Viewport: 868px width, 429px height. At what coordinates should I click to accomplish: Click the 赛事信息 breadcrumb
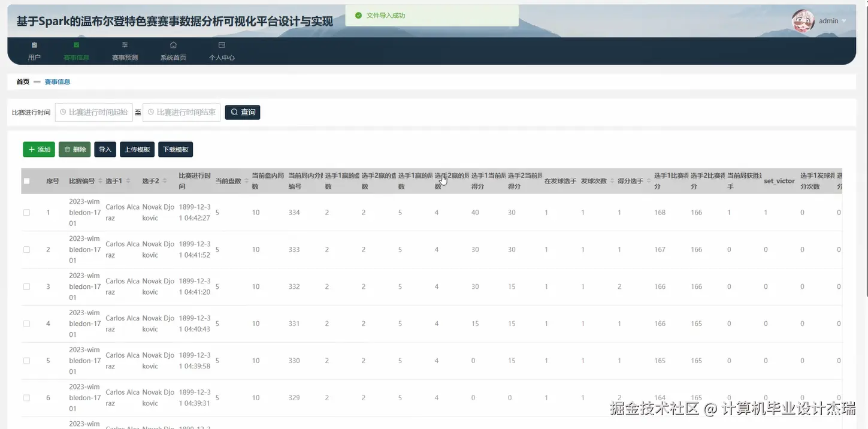(58, 81)
